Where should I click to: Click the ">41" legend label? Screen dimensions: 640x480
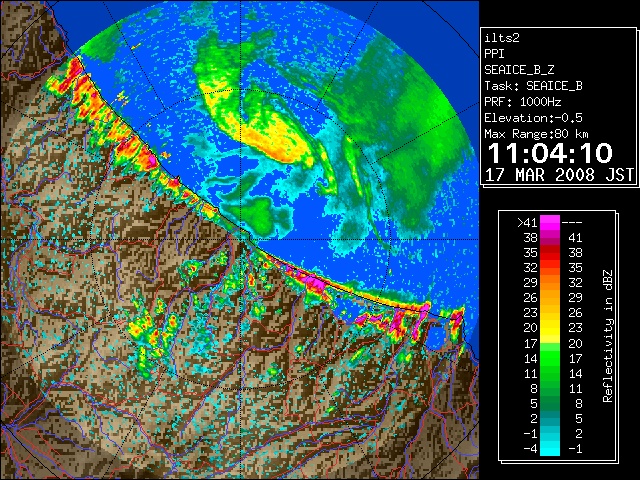pos(527,223)
